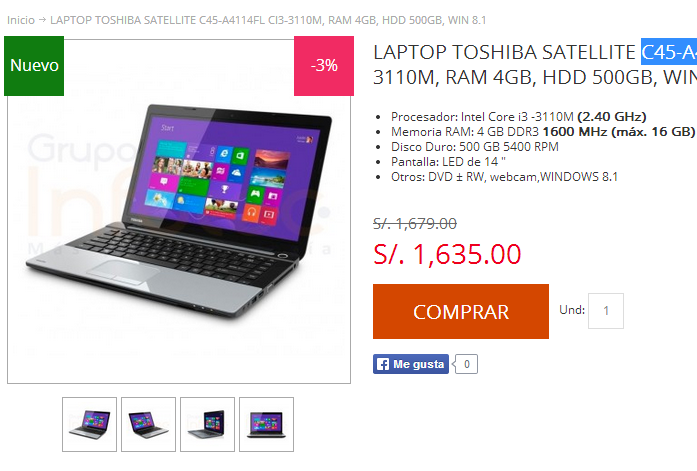Click the breadcrumb arrow after Inicio
Screen dimensions: 697x471
[43, 20]
